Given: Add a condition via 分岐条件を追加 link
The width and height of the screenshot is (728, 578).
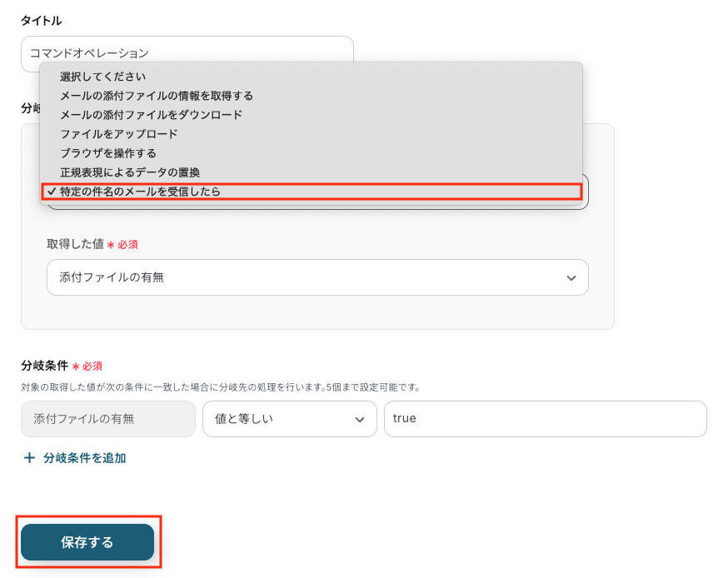Looking at the screenshot, I should [x=84, y=458].
